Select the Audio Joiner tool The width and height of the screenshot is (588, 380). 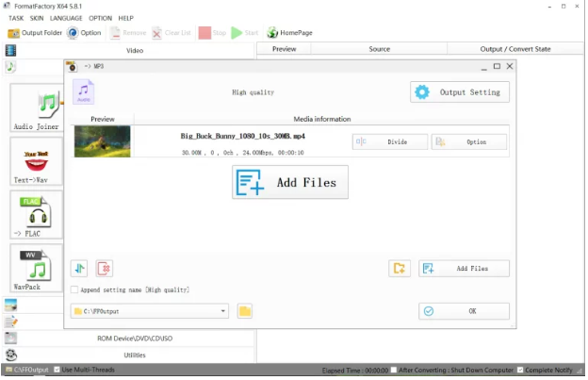pos(37,108)
